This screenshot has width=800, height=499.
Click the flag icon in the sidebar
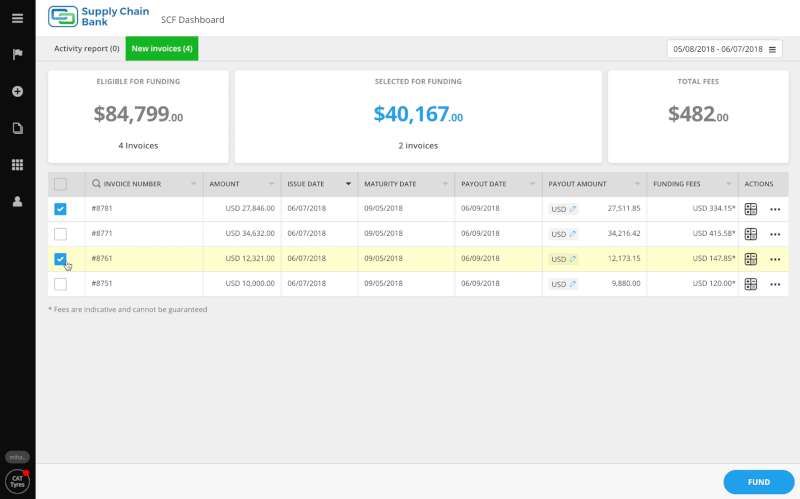pos(17,54)
